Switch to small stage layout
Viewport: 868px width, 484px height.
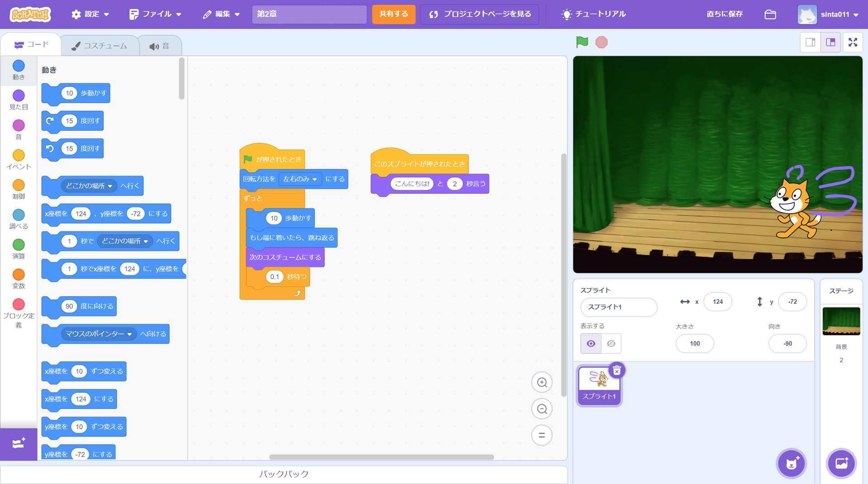tap(810, 42)
